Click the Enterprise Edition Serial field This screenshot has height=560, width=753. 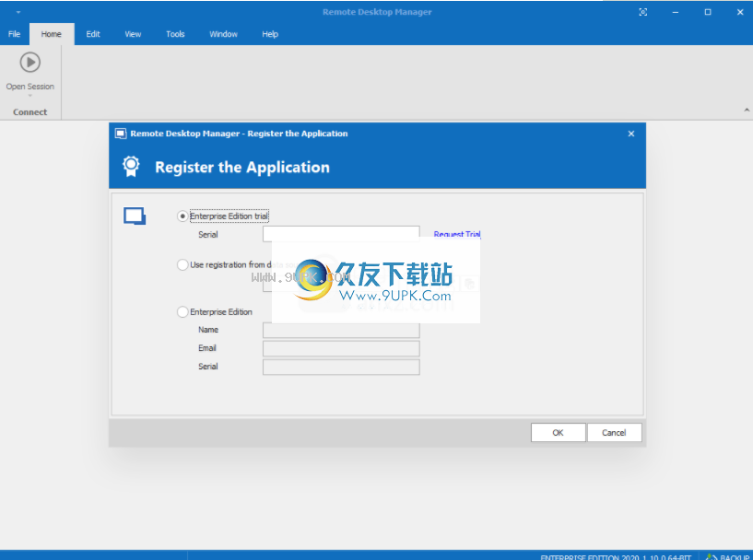coord(341,367)
